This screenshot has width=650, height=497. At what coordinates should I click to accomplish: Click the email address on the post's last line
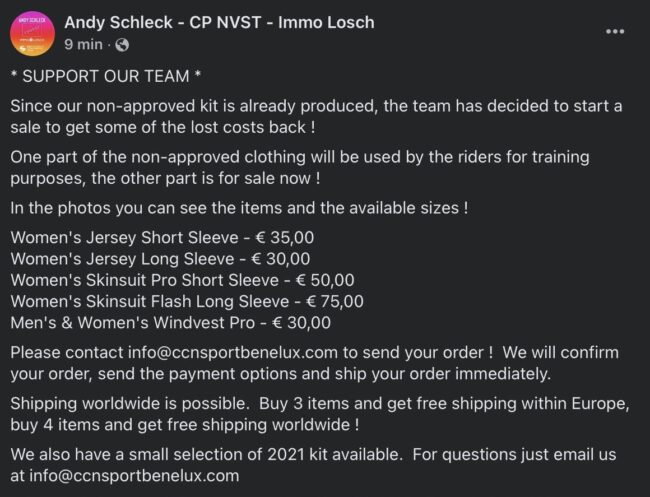(134, 475)
